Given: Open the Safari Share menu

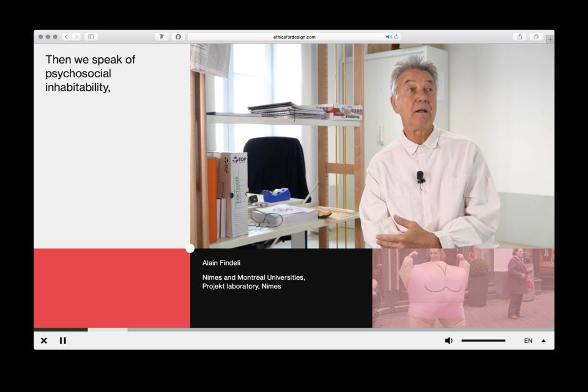Looking at the screenshot, I should point(519,37).
